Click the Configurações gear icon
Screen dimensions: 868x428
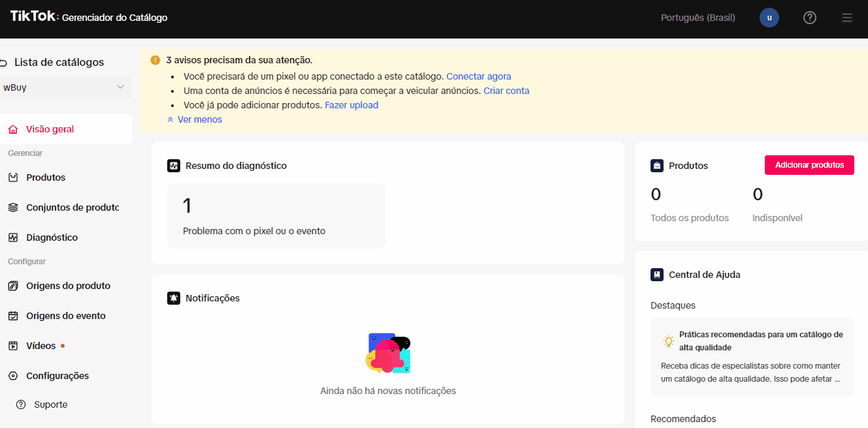(13, 376)
